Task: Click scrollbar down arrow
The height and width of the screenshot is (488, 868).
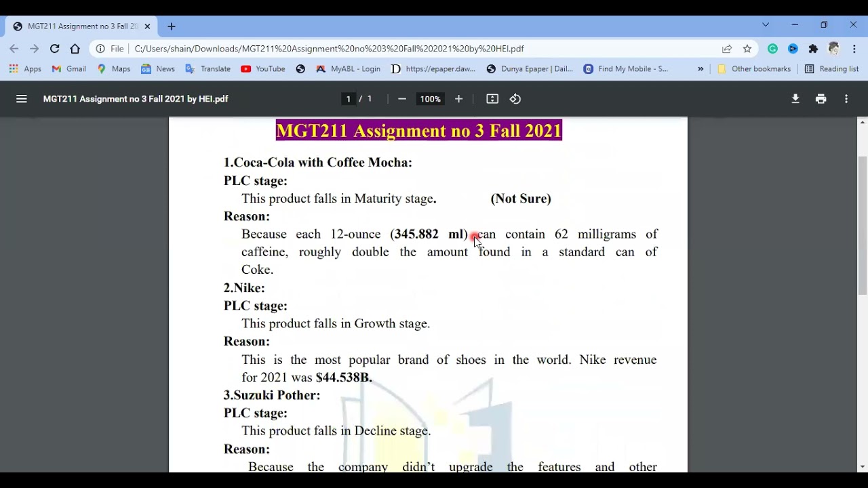Action: pyautogui.click(x=862, y=467)
